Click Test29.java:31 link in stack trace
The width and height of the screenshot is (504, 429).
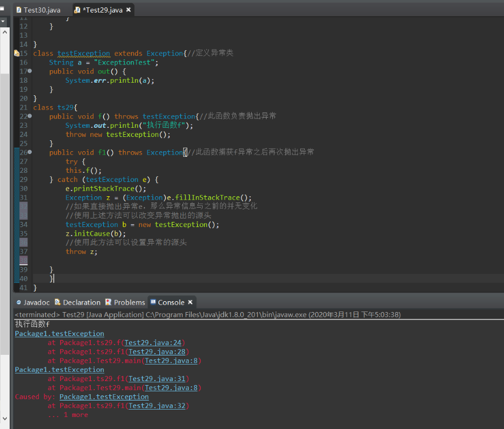[156, 379]
